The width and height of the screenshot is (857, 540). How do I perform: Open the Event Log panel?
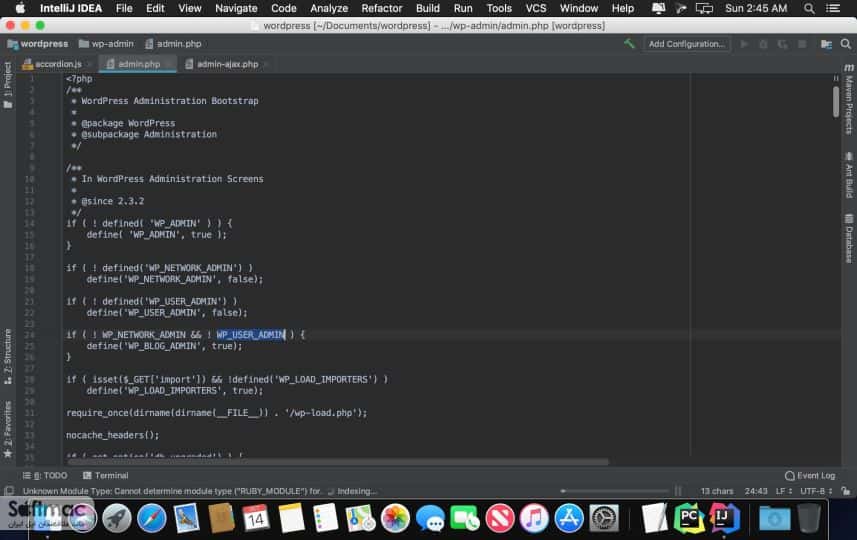(810, 476)
